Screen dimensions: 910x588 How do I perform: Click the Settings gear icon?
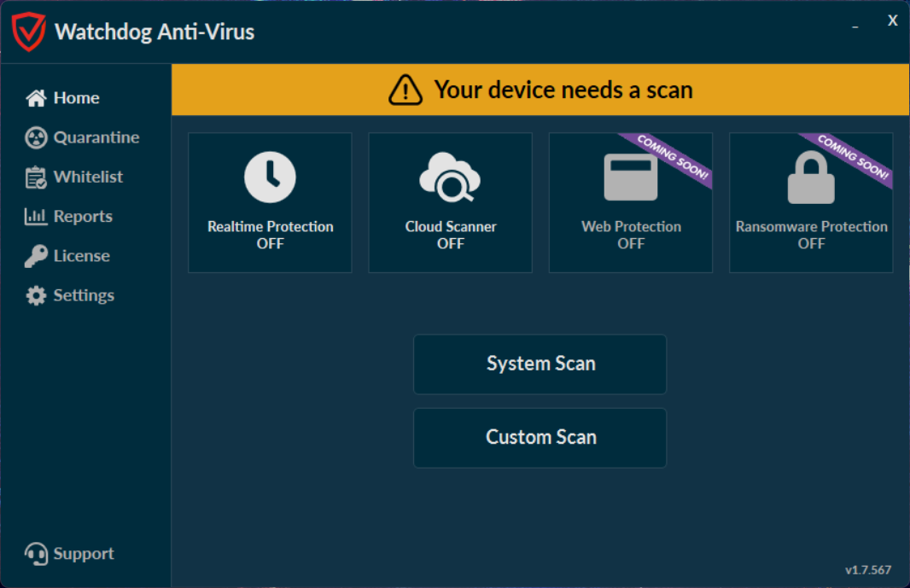(36, 295)
